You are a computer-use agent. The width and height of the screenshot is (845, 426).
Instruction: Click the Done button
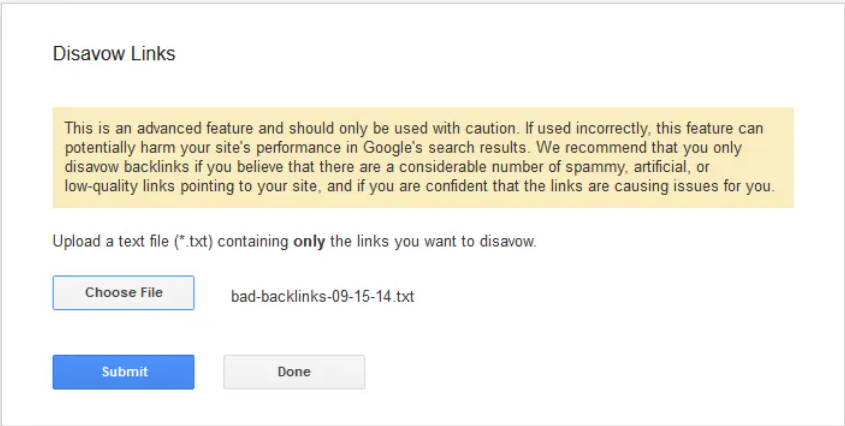pos(294,372)
